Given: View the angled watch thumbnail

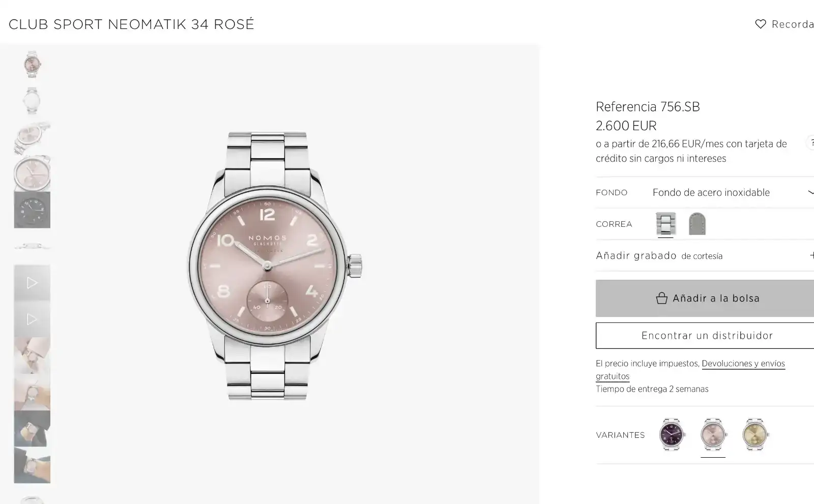Looking at the screenshot, I should 32,137.
